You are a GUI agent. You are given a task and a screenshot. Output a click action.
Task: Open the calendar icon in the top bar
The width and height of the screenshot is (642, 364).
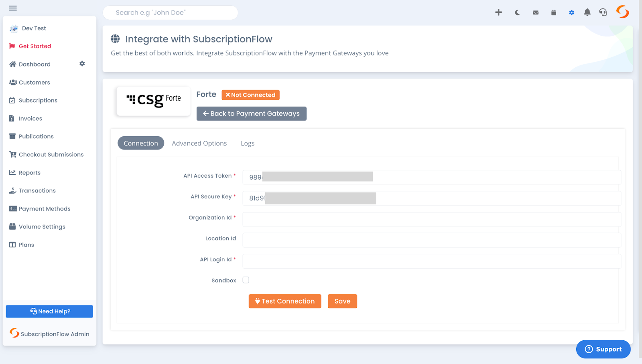(x=553, y=12)
